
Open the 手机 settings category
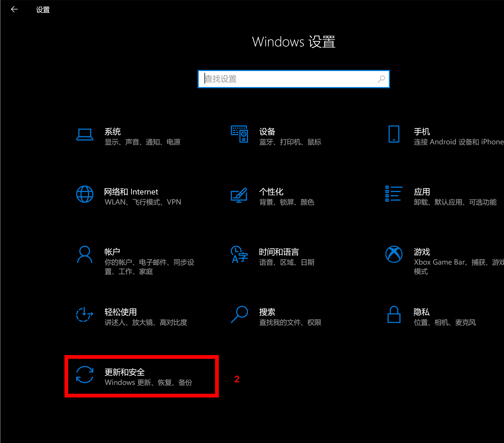pyautogui.click(x=422, y=131)
